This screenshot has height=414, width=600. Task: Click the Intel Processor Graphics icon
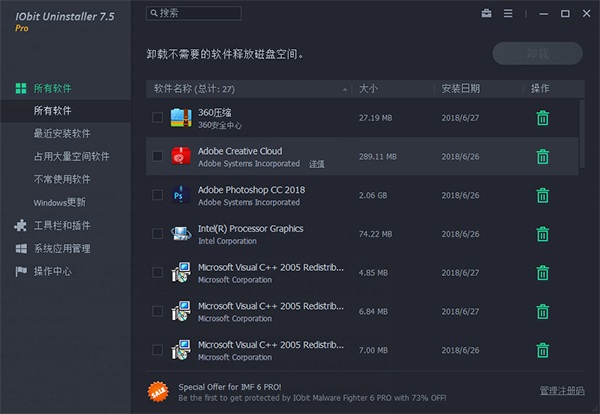pyautogui.click(x=181, y=233)
